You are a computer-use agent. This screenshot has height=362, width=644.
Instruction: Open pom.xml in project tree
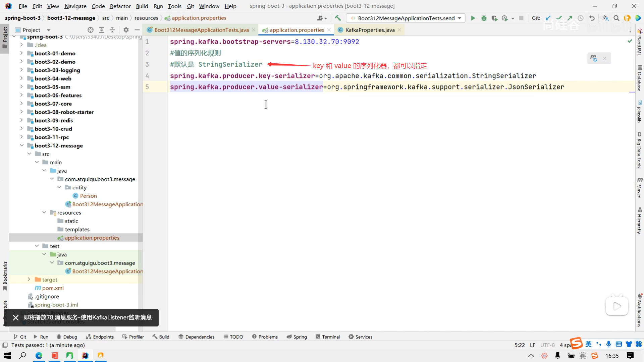tap(53, 288)
